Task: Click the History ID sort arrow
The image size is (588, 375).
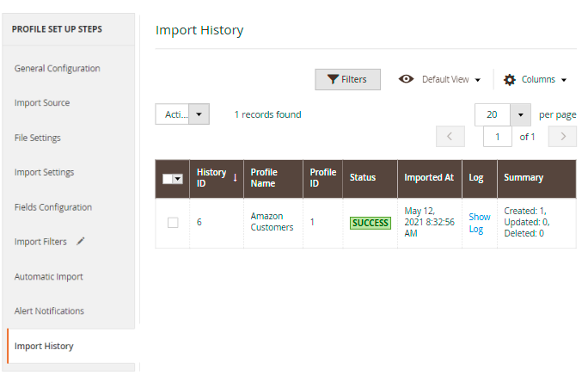Action: tap(236, 177)
